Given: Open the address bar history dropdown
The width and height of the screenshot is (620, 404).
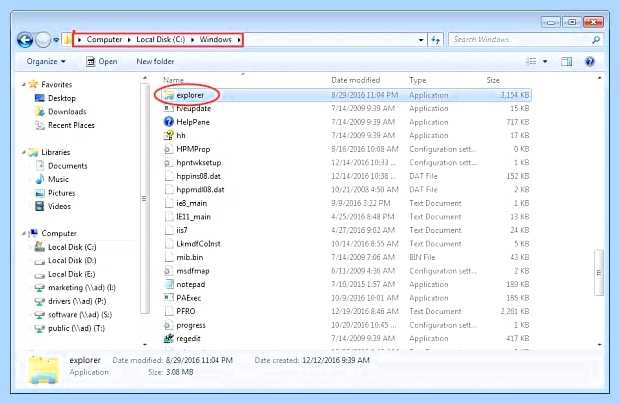Looking at the screenshot, I should pos(421,40).
